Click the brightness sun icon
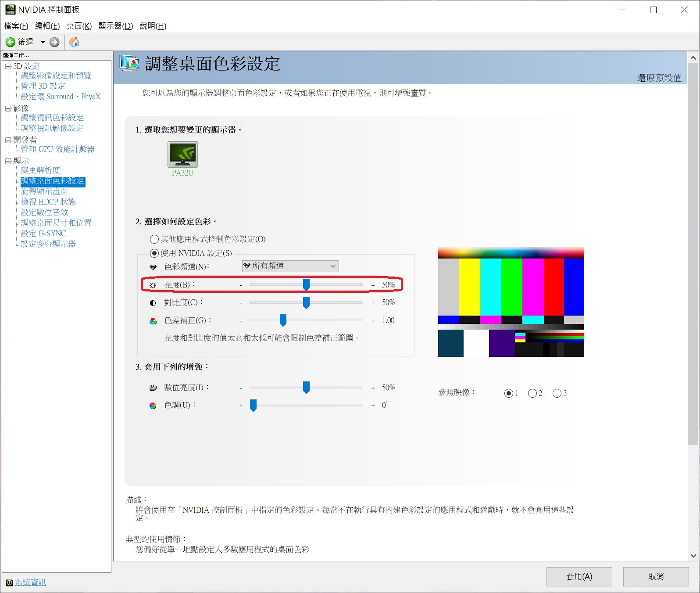Viewport: 700px width, 593px height. click(x=153, y=285)
